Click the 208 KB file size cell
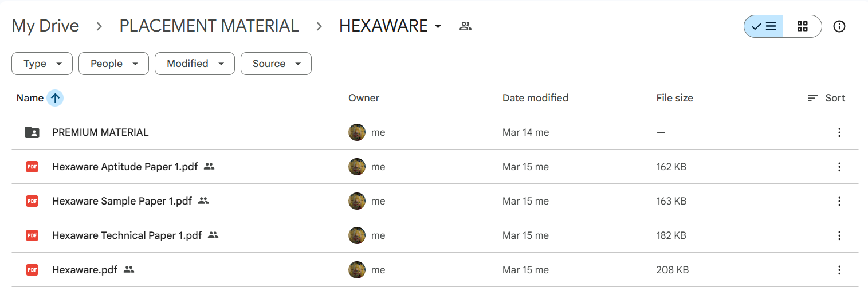The width and height of the screenshot is (868, 287). coord(673,270)
